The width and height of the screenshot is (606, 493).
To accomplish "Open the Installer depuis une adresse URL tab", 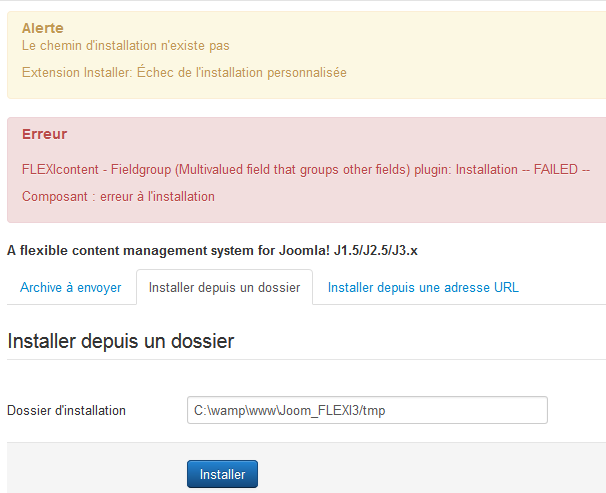I will point(423,287).
